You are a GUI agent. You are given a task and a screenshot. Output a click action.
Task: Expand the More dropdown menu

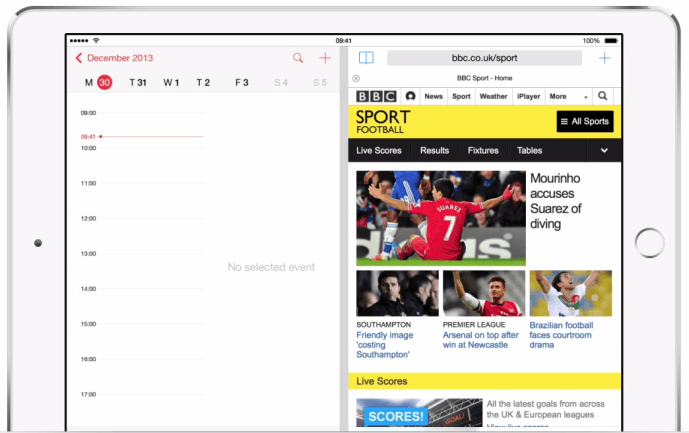569,96
